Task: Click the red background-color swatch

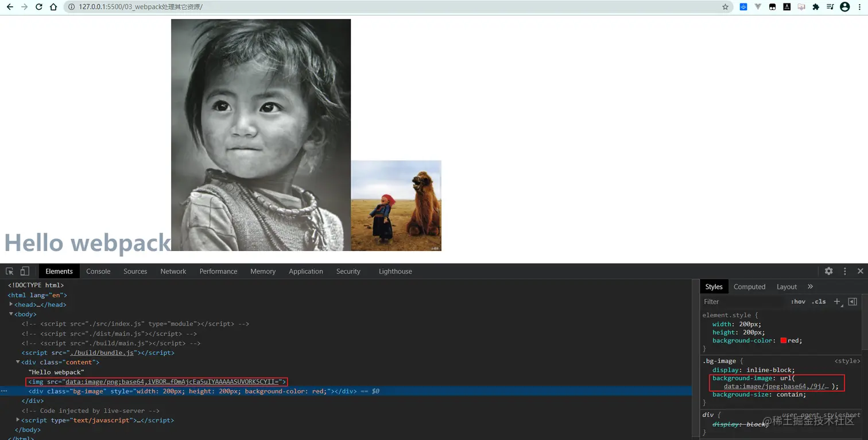Action: pos(783,340)
